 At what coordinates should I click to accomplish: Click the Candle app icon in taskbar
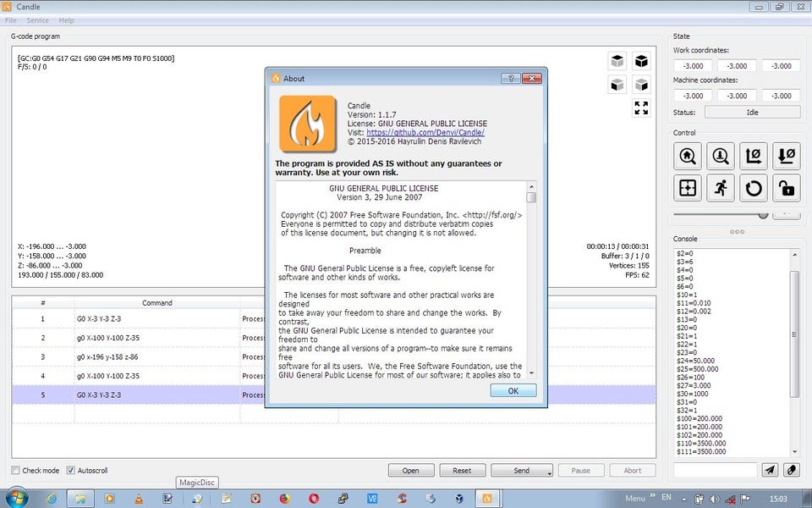[x=487, y=499]
